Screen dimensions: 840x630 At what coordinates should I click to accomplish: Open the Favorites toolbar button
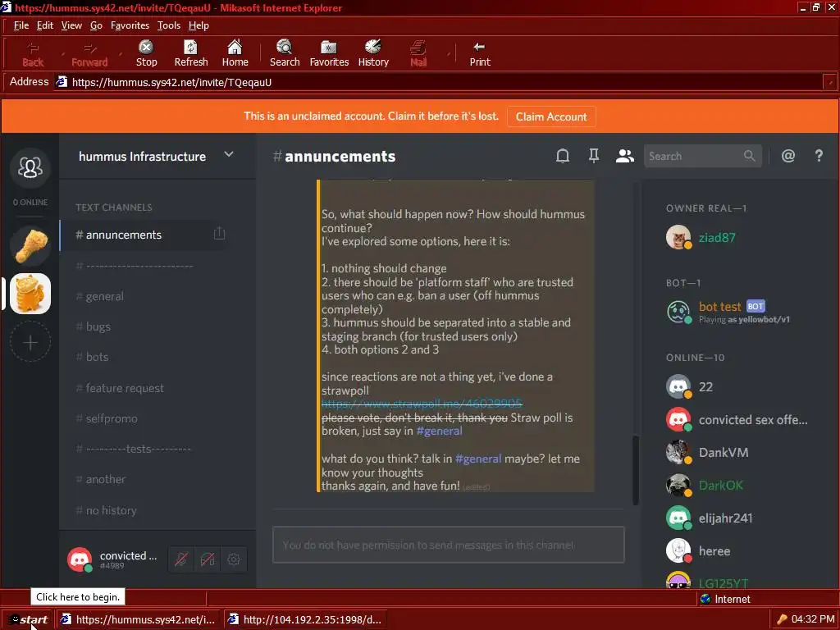click(x=329, y=54)
